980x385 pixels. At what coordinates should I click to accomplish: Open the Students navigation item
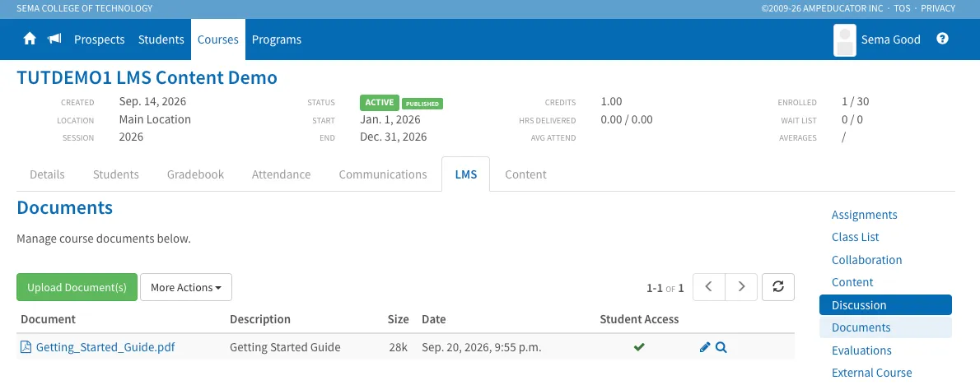161,39
